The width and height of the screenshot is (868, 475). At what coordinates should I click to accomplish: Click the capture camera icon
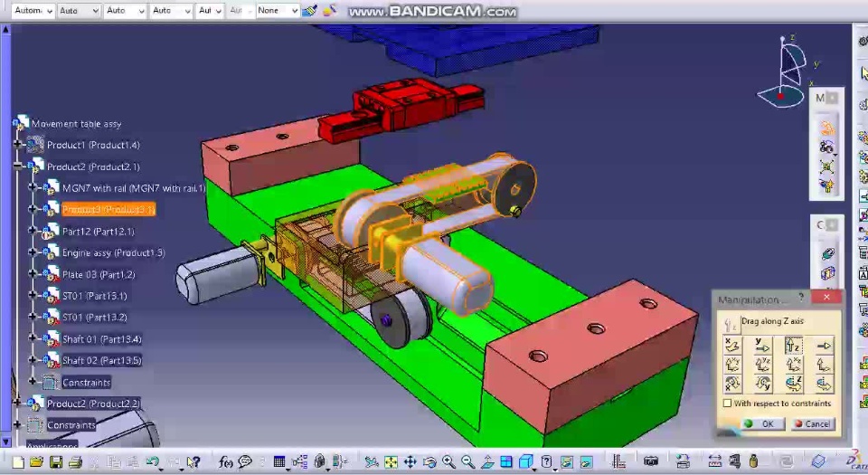[x=651, y=461]
